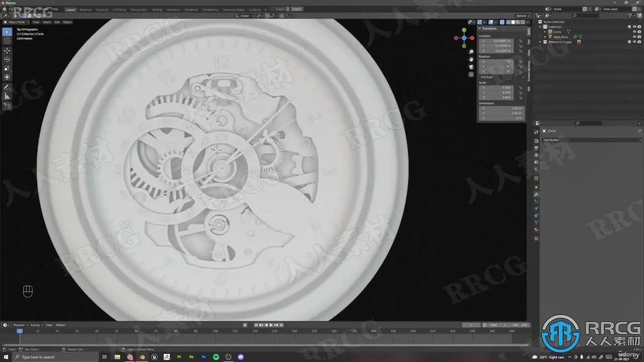Select the Annotate tool
The image size is (644, 362).
(x=7, y=87)
